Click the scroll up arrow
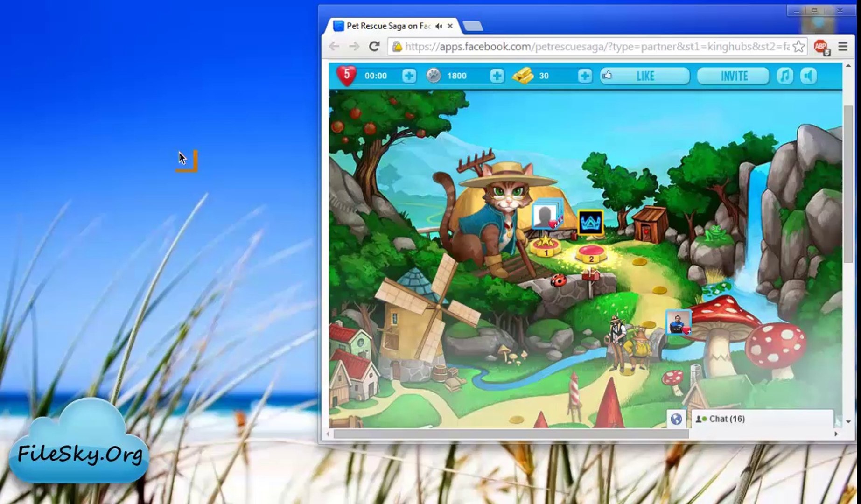The width and height of the screenshot is (861, 504). point(848,66)
